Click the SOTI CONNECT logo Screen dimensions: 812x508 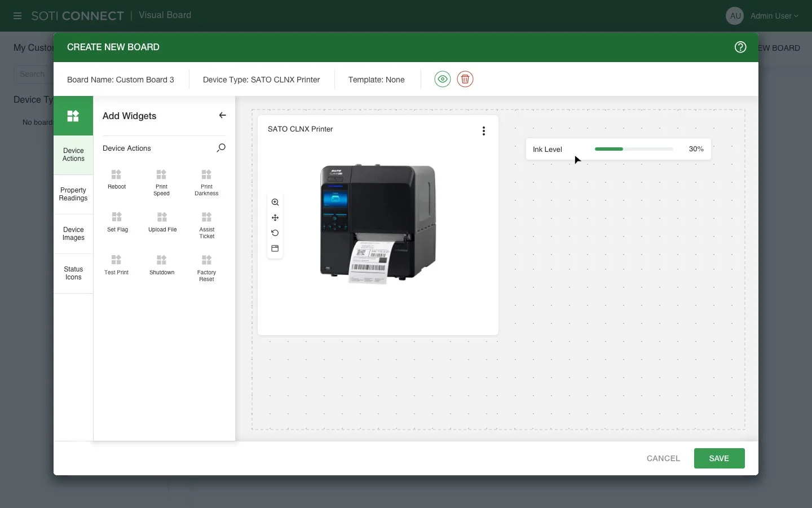click(x=77, y=16)
